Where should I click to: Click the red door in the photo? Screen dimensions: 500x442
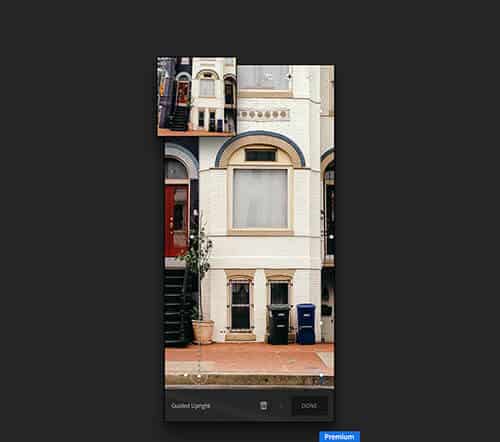click(177, 220)
